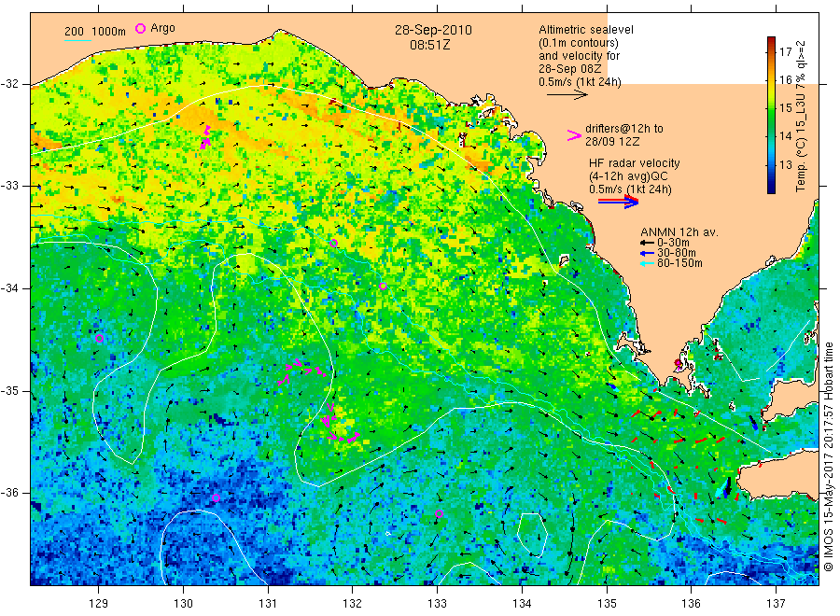Click the colorbar tick label '16'
The width and height of the screenshot is (840, 616).
[785, 80]
